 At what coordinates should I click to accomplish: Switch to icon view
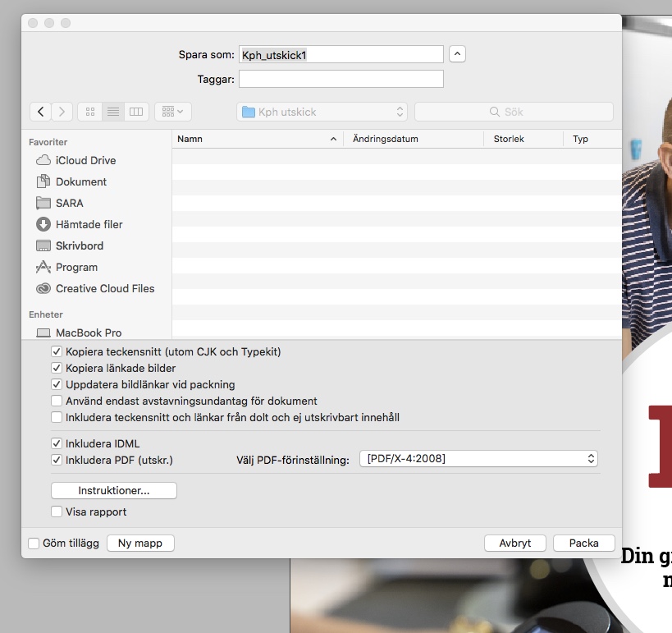click(90, 112)
